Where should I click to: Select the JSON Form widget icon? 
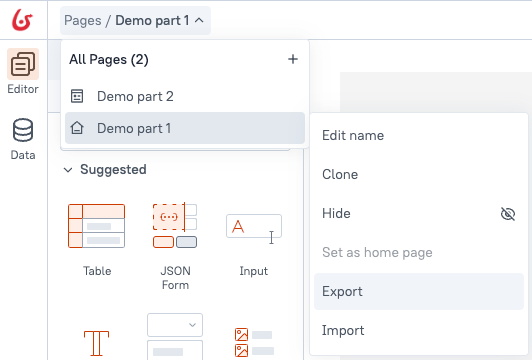point(175,226)
